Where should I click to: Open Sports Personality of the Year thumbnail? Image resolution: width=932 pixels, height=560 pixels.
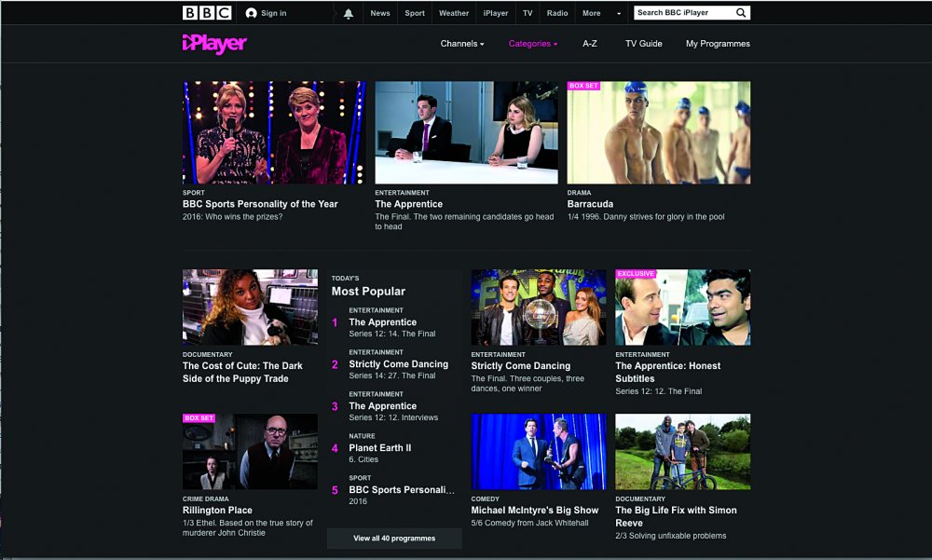pyautogui.click(x=273, y=132)
